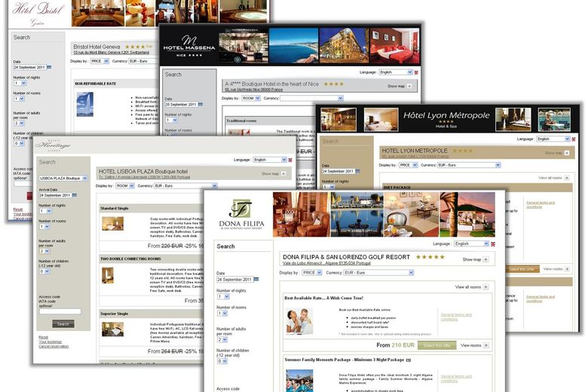
Task: Open Display by PRICE dropdown on Lyon Métropole
Action: tap(409, 165)
